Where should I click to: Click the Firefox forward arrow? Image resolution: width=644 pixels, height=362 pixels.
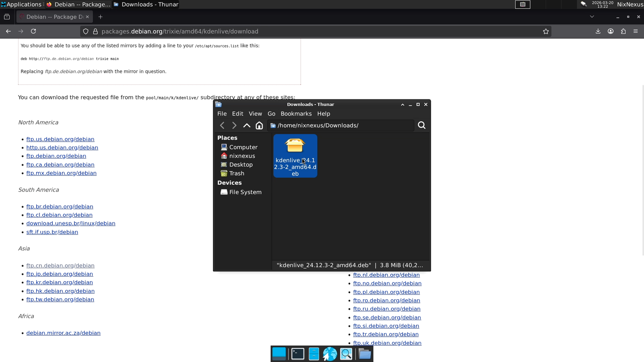pyautogui.click(x=21, y=31)
